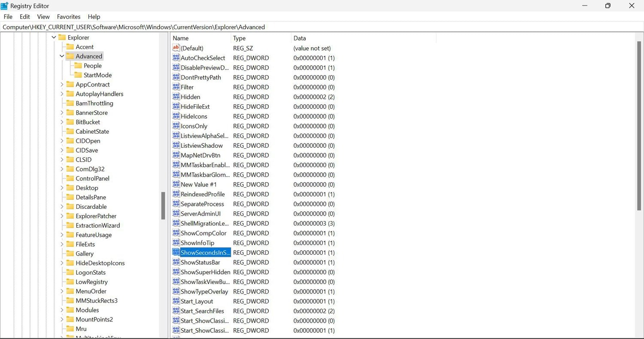This screenshot has height=339, width=644.
Task: Click the DWORD icon beside ShowSuperHidden
Action: coord(176,272)
